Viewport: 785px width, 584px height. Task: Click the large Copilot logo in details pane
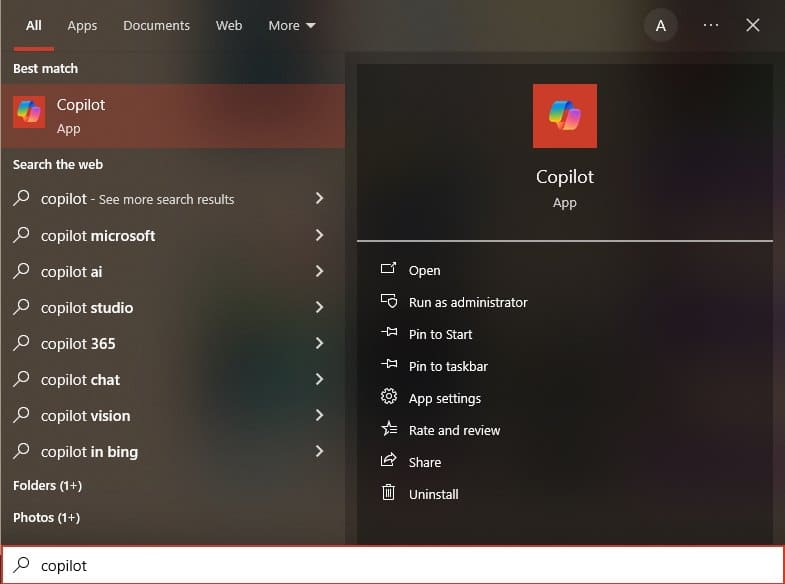(x=565, y=116)
